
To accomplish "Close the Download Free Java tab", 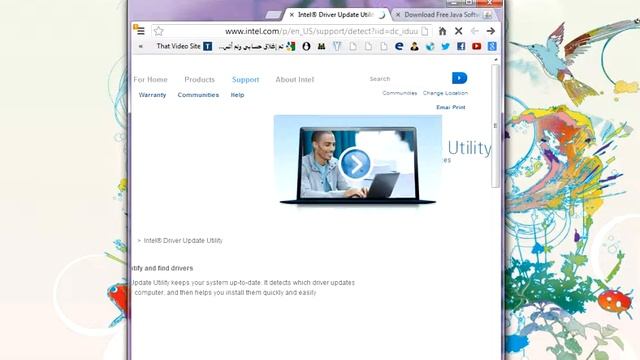I will 398,15.
